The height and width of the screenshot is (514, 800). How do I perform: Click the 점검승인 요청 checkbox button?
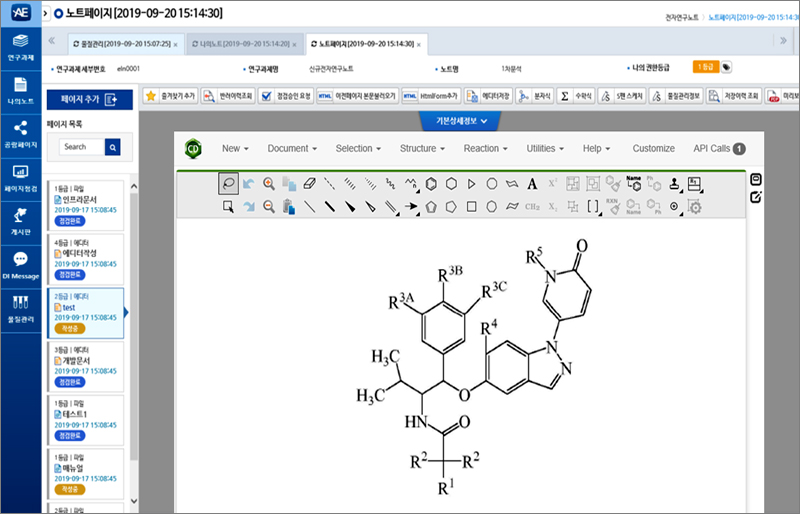284,96
